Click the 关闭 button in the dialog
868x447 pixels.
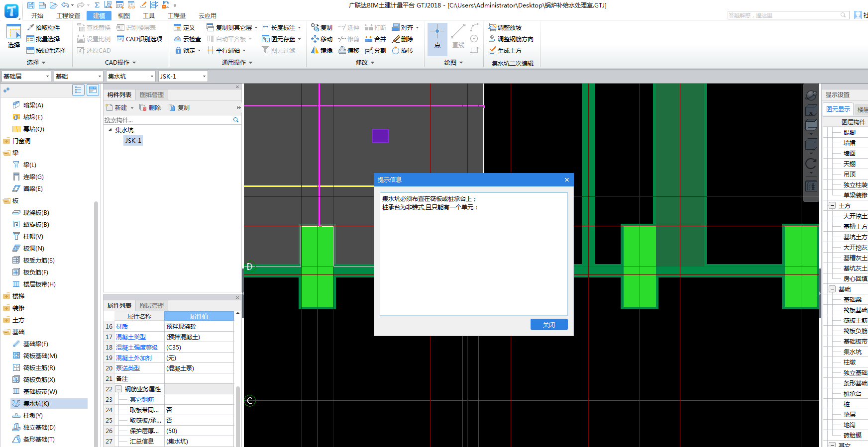click(x=549, y=325)
